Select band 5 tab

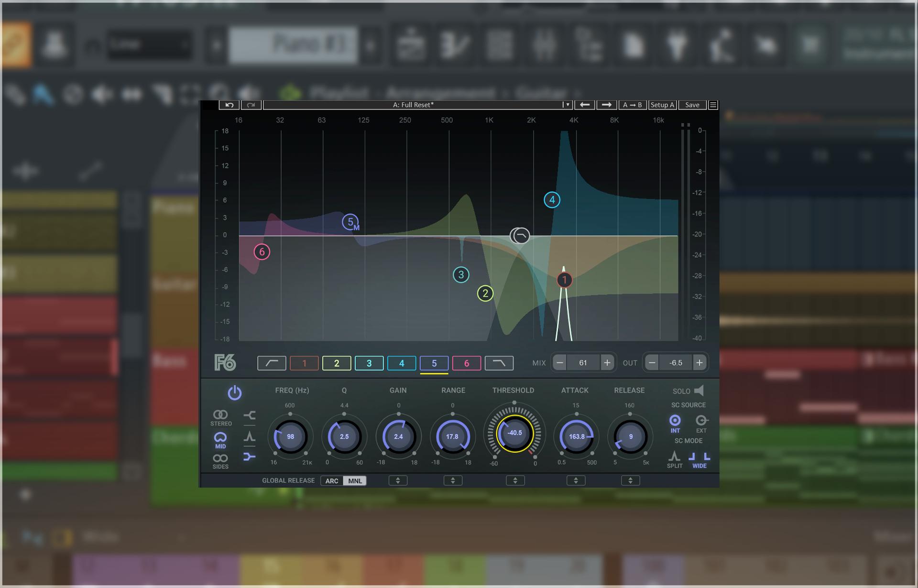tap(434, 363)
